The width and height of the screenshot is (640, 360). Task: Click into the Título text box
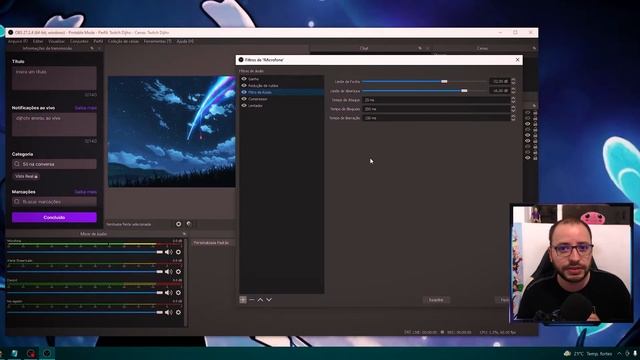54,78
